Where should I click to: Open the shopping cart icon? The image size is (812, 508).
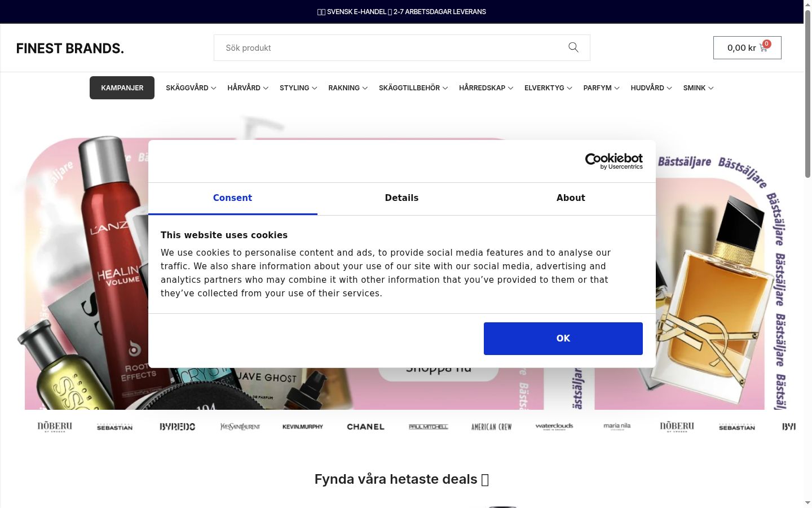click(764, 47)
